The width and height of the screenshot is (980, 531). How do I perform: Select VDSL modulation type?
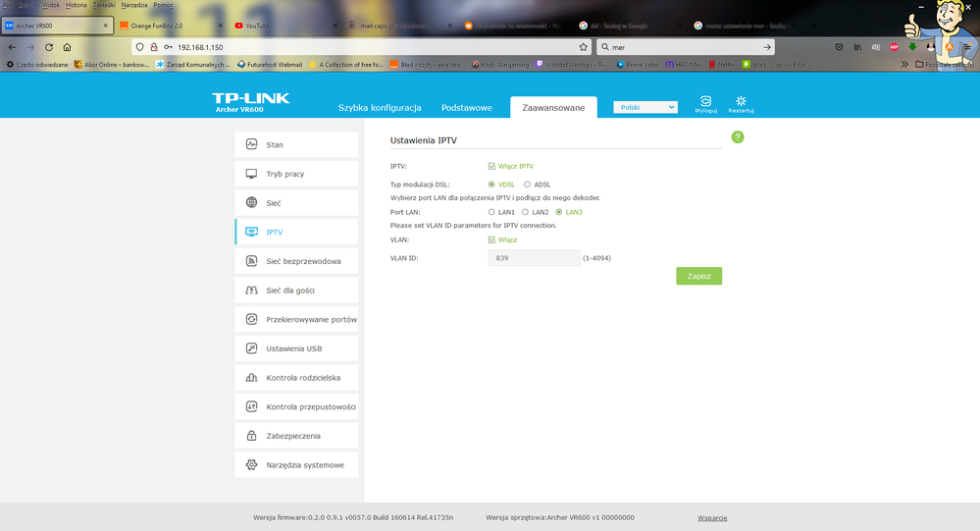[491, 185]
